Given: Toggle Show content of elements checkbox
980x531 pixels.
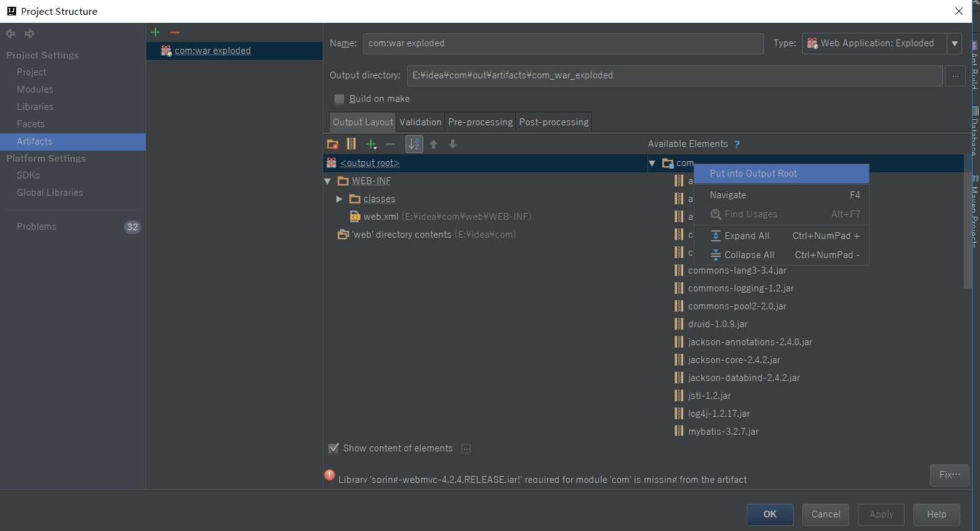Looking at the screenshot, I should pos(334,448).
